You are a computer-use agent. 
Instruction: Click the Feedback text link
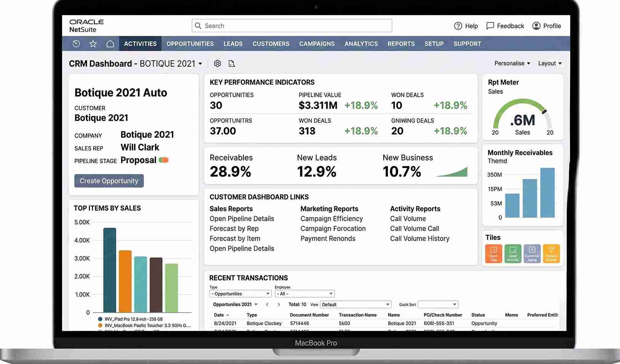pos(510,26)
